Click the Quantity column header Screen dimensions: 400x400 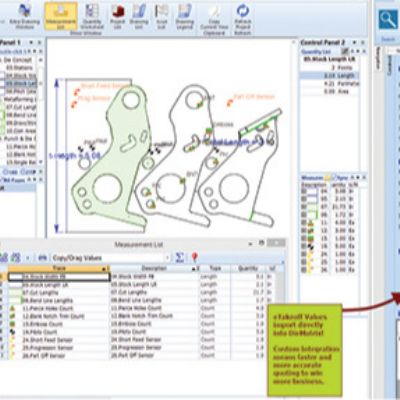tap(248, 269)
